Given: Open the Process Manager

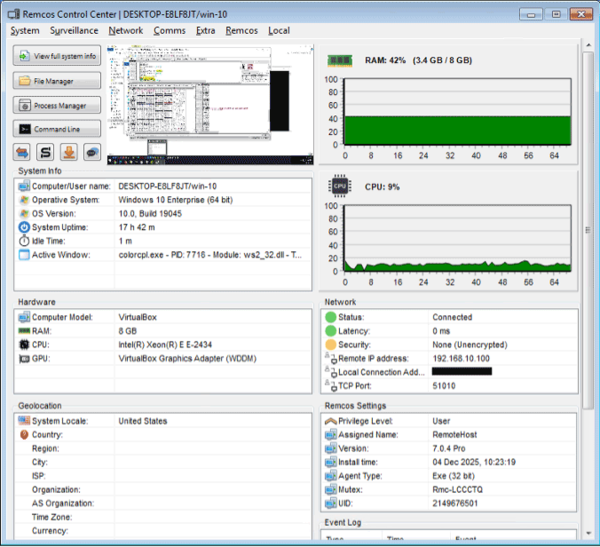Looking at the screenshot, I should (58, 105).
